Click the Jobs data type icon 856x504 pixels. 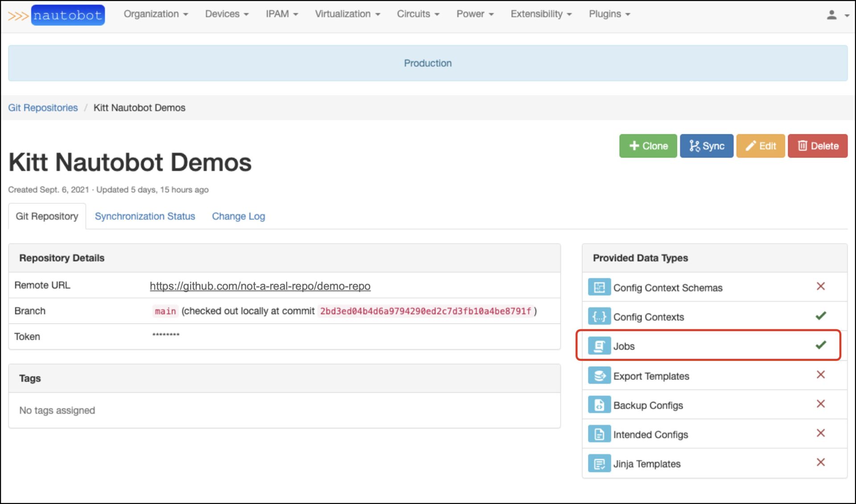coord(600,345)
